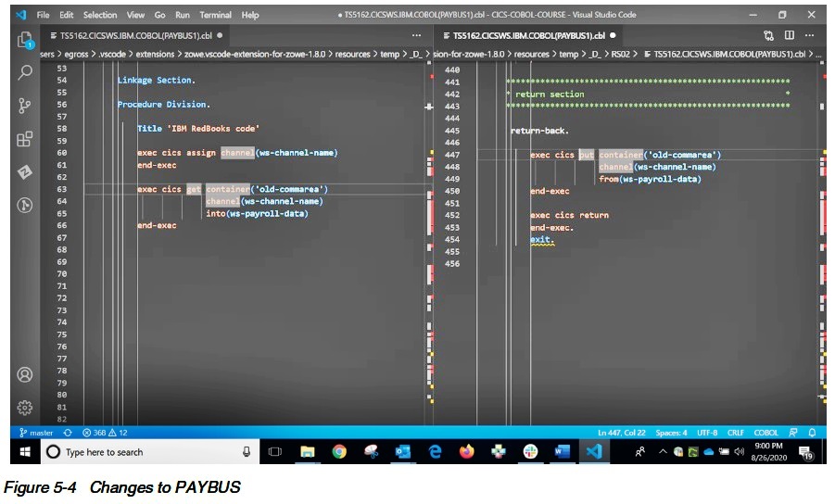Open the Search view in activity bar
Viewport: 835px width, 504px height.
point(25,73)
